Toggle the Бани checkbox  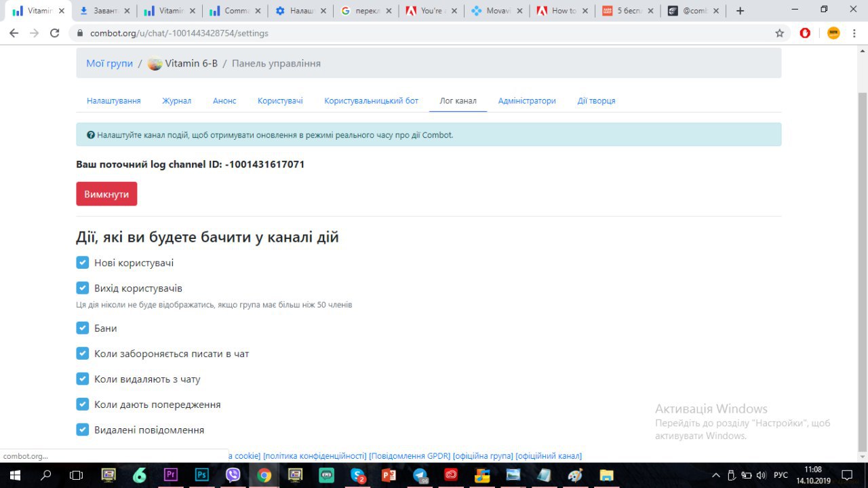tap(83, 328)
